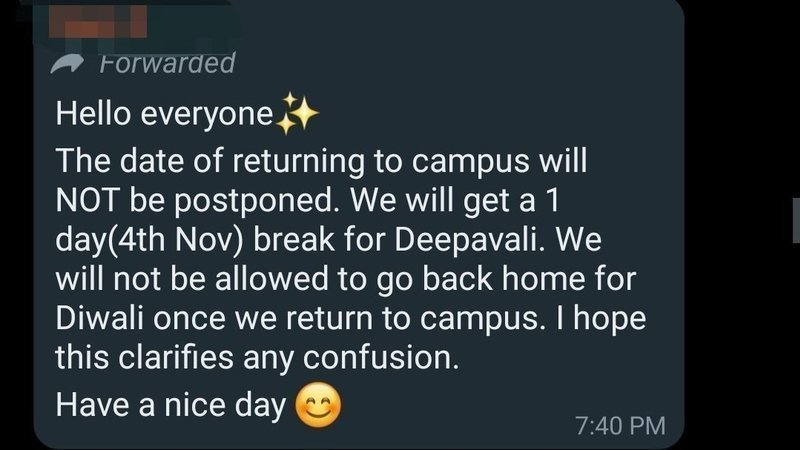Click the word "campus" in first sentence
Image resolution: width=800 pixels, height=450 pixels.
(x=476, y=160)
